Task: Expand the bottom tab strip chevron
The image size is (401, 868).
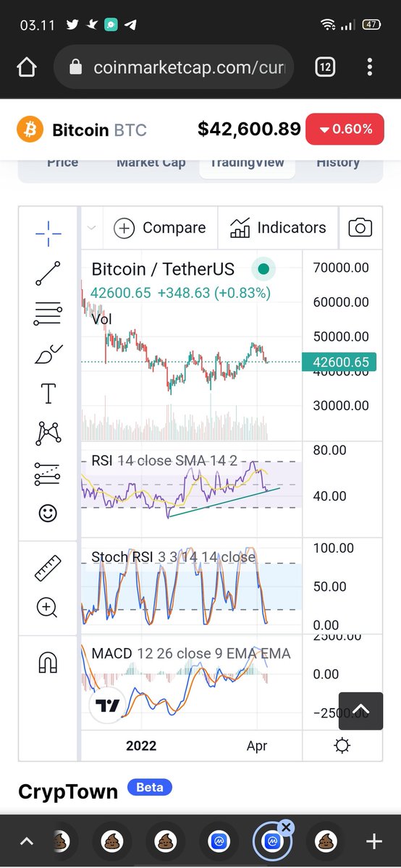Action: [26, 841]
